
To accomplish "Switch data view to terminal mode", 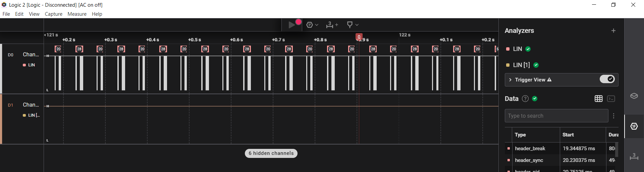I will 611,99.
